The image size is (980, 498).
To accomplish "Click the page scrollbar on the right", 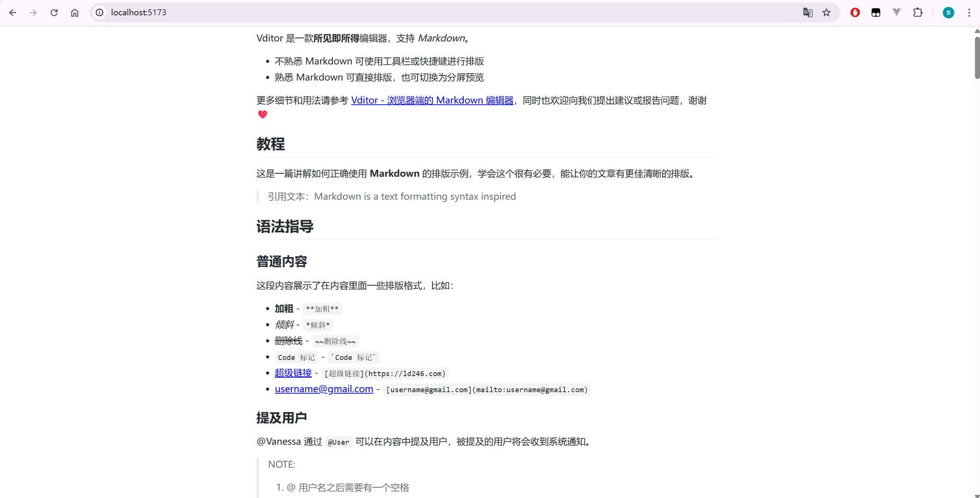I will pos(976,56).
